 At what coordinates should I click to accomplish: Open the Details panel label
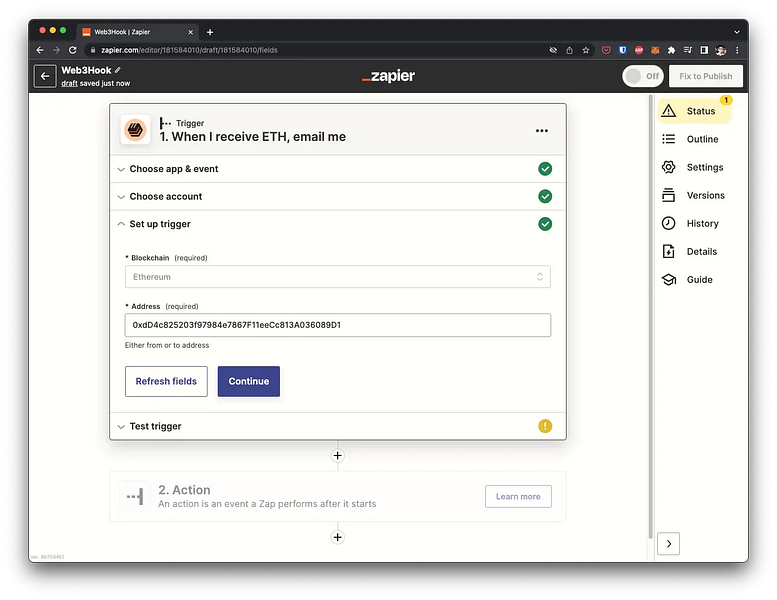pos(702,252)
